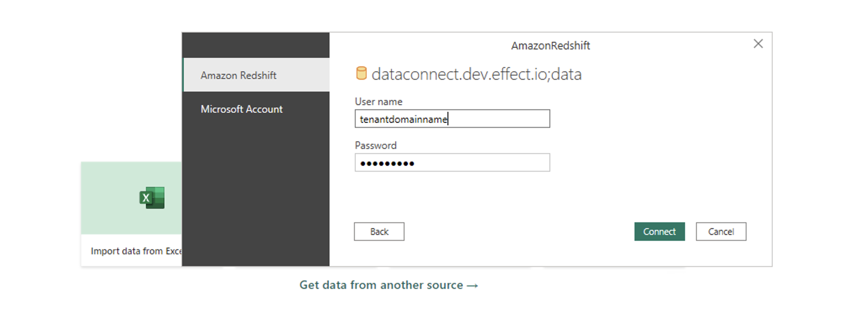
Task: Click the green Excel logo icon
Action: [152, 198]
